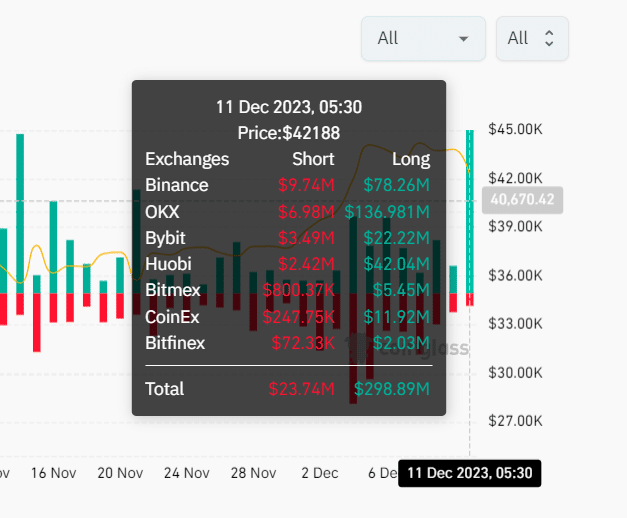Click the 16 Nov date label
The height and width of the screenshot is (518, 627).
click(54, 473)
